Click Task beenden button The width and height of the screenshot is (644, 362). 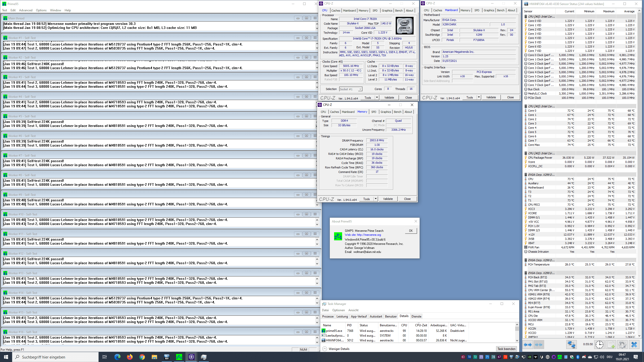(506, 349)
